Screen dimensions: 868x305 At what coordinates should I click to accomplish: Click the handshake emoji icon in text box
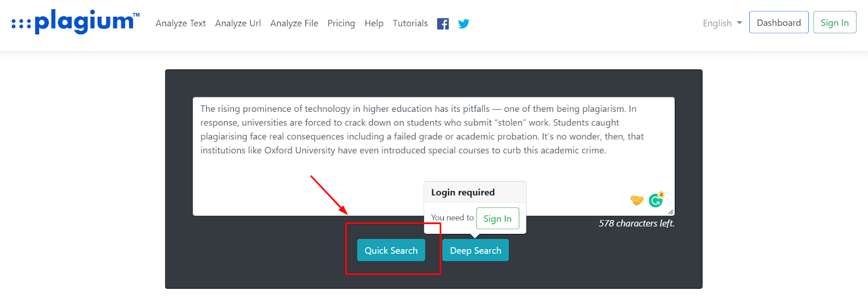pos(636,200)
